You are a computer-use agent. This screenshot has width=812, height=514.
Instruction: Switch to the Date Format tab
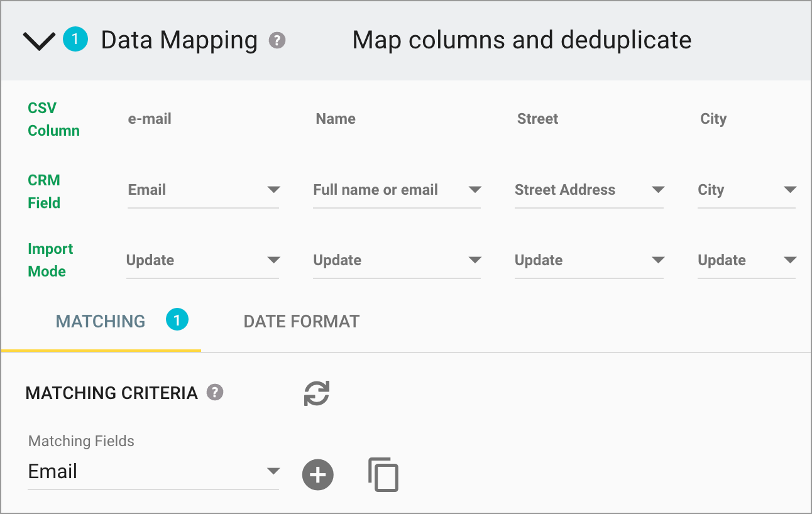pos(301,321)
